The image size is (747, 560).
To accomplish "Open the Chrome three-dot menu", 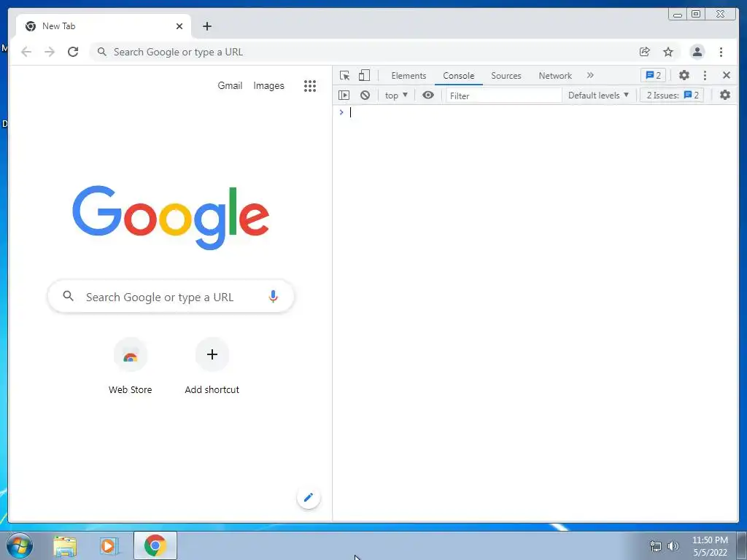I will [721, 52].
